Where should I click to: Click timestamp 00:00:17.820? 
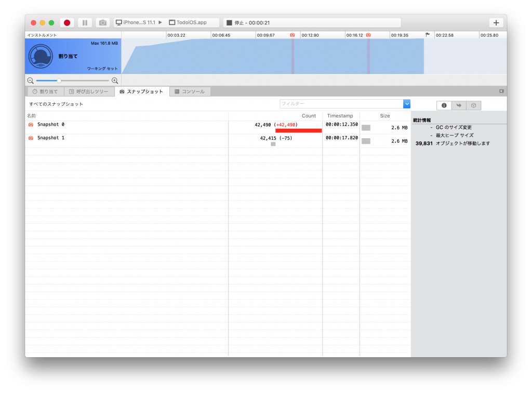(342, 138)
